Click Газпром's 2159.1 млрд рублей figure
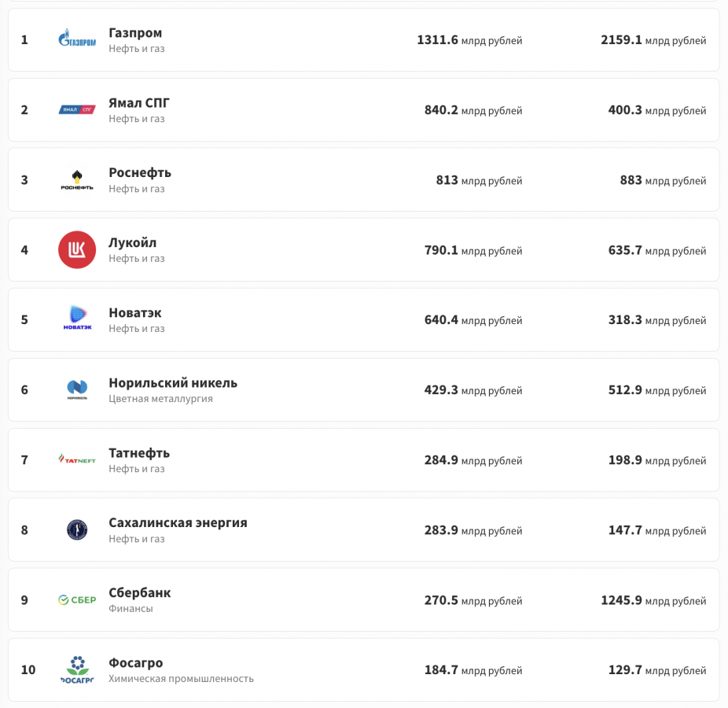The image size is (728, 708). click(x=653, y=40)
